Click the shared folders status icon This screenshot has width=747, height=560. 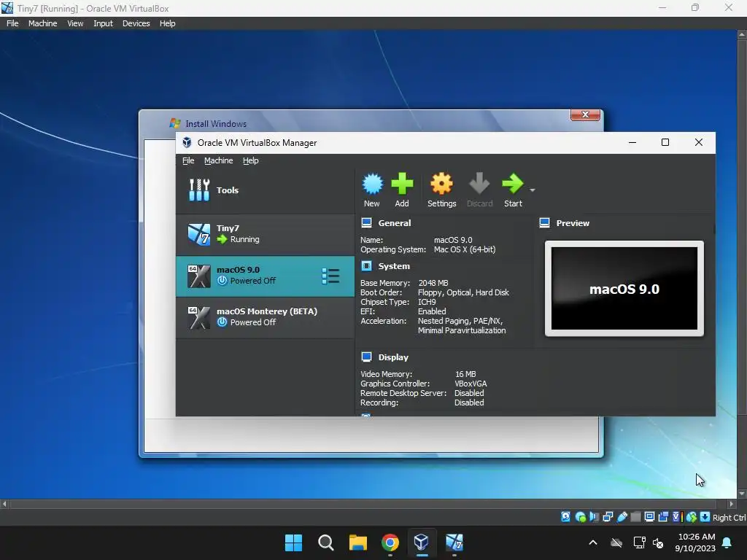(635, 517)
